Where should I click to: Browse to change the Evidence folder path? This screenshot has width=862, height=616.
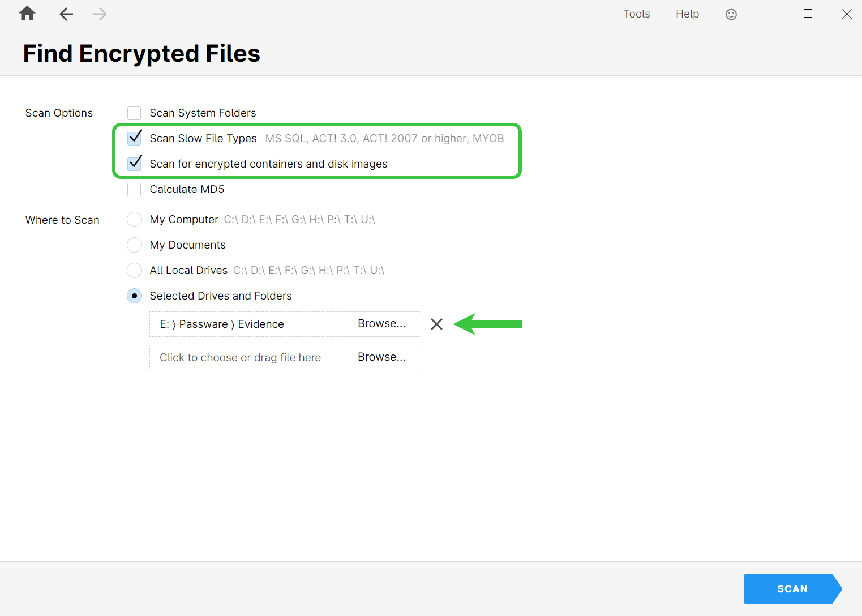pos(381,324)
